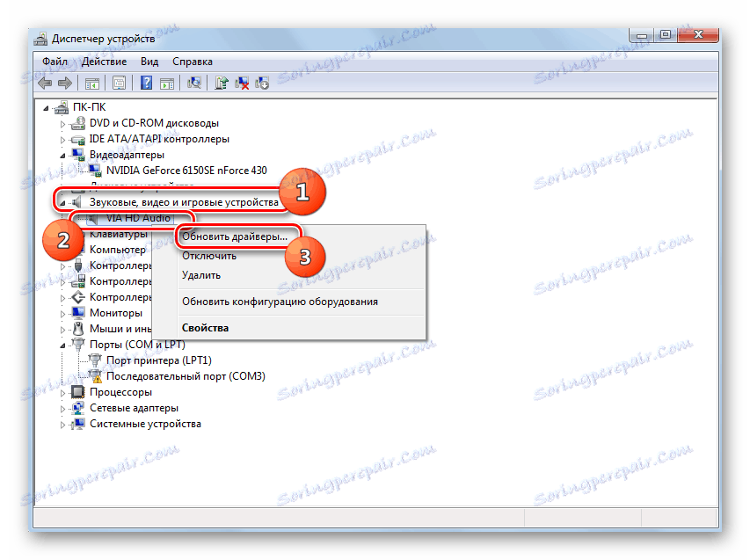Select the ПК-ПК computer root icon

point(62,107)
